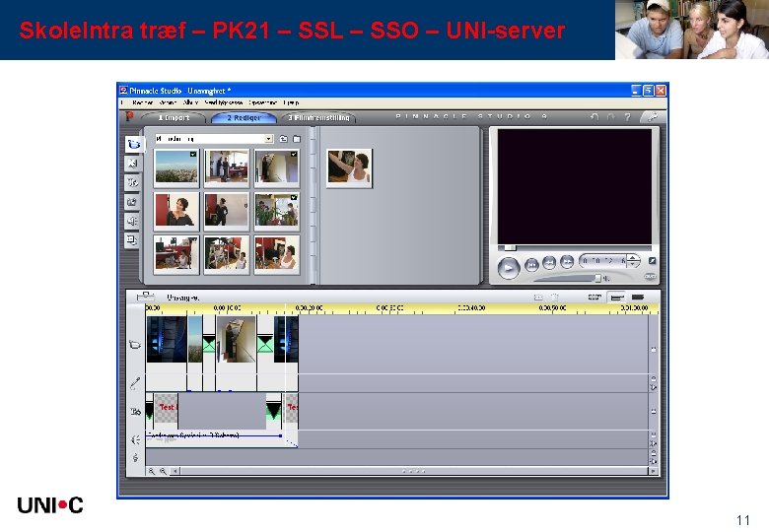Select first transition on video track
The width and height of the screenshot is (769, 532).
tap(209, 344)
